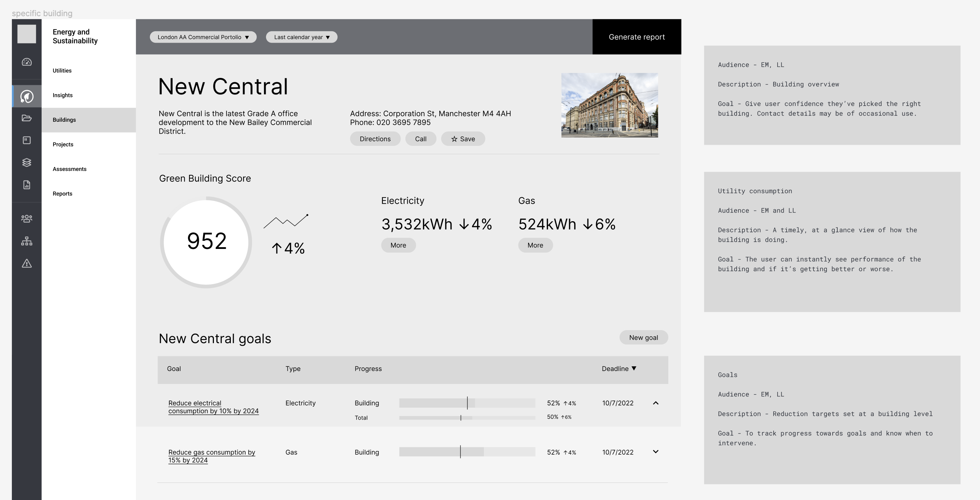Sort goals by Deadline column
The image size is (980, 500).
619,369
